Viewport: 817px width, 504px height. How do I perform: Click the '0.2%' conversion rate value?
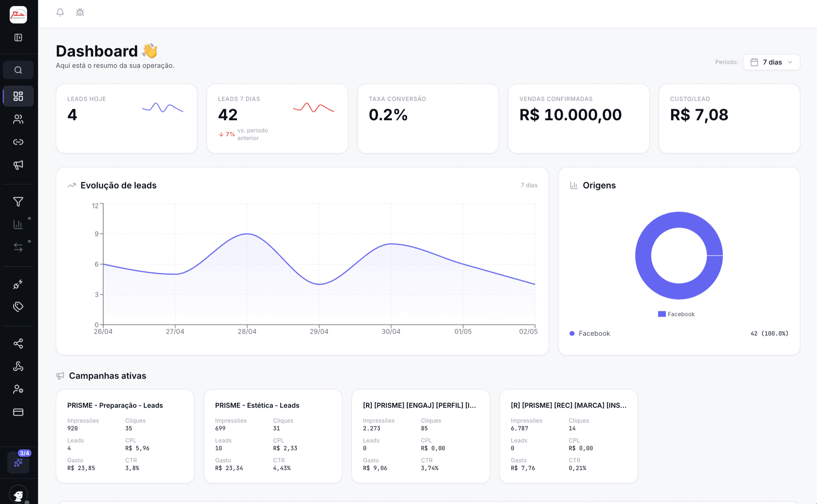tap(388, 115)
